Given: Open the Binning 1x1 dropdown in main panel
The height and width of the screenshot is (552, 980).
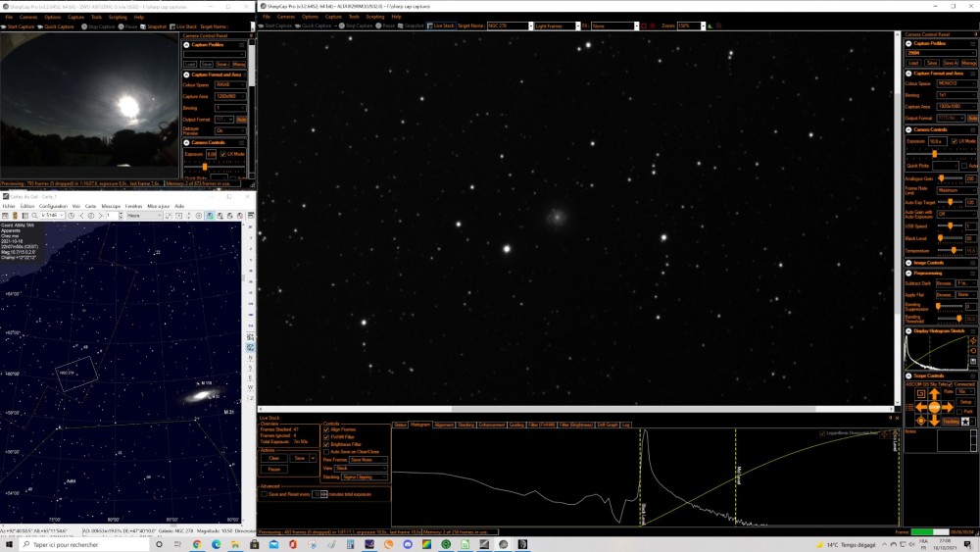Looking at the screenshot, I should point(956,95).
